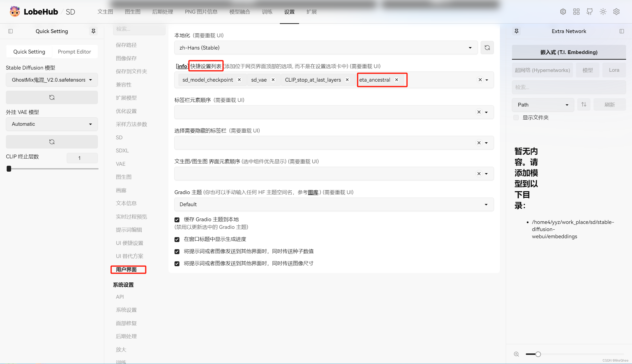Toggle 在窗口标题中显示生成进度 checkbox
Screen dimensions: 632x364
(177, 239)
